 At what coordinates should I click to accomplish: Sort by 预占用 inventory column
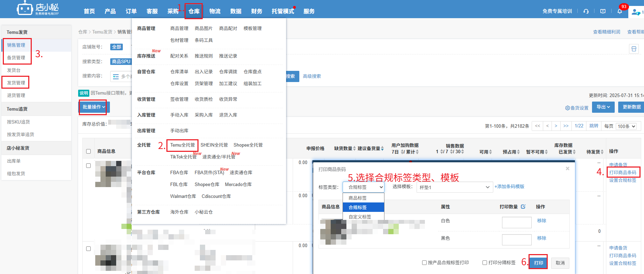pyautogui.click(x=518, y=152)
